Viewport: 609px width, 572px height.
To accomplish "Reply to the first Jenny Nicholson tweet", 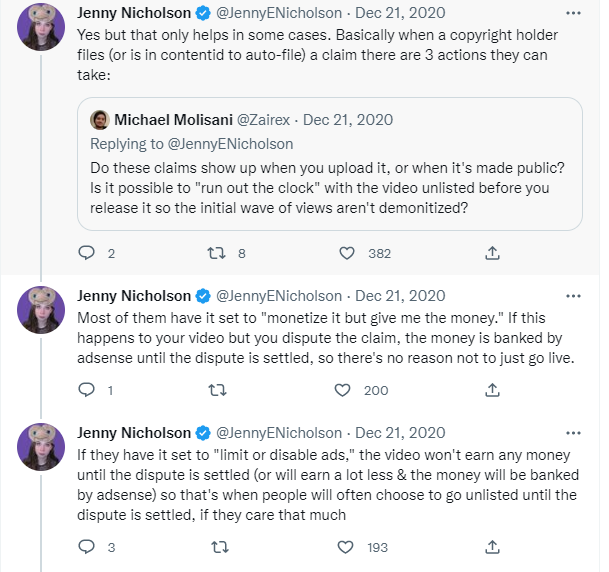I will (86, 253).
